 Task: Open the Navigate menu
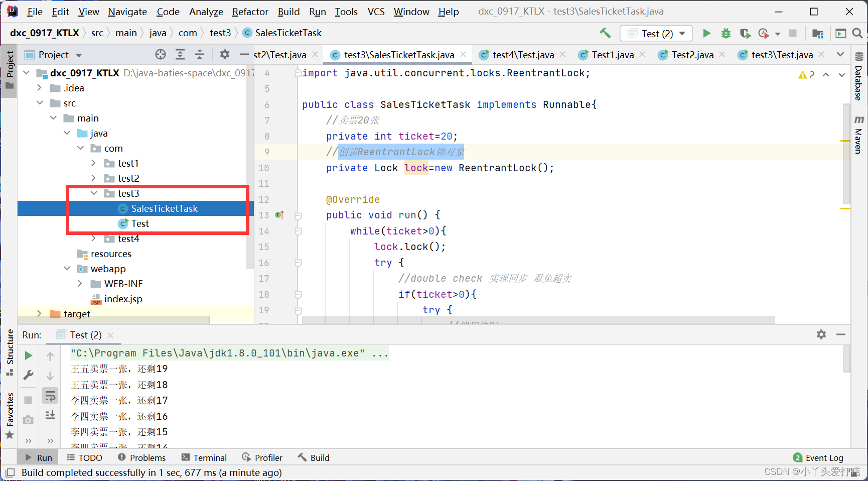127,12
